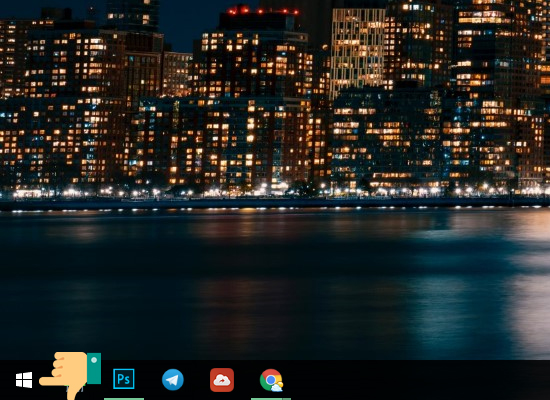Screen dimensions: 550x400
Task: Click the white Windows logo button
Action: coord(24,380)
